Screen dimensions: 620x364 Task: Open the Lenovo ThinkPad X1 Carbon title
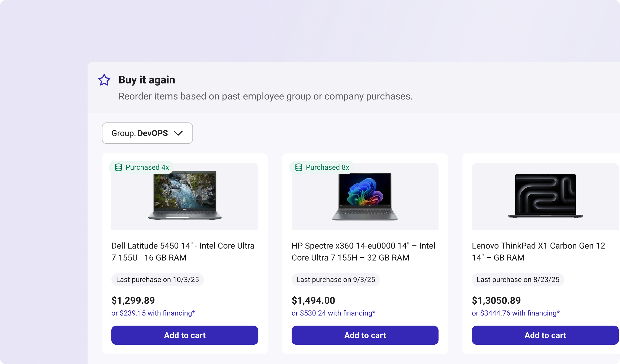coord(538,252)
